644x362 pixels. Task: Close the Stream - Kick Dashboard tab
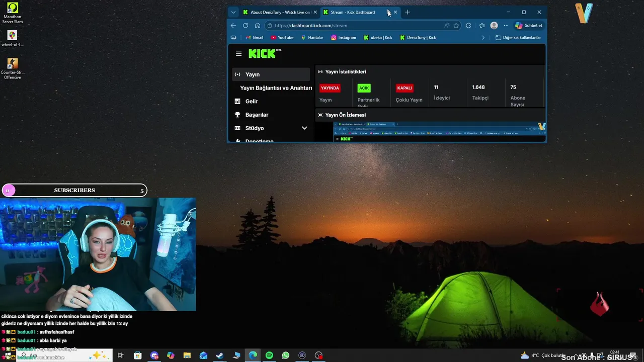pyautogui.click(x=395, y=12)
